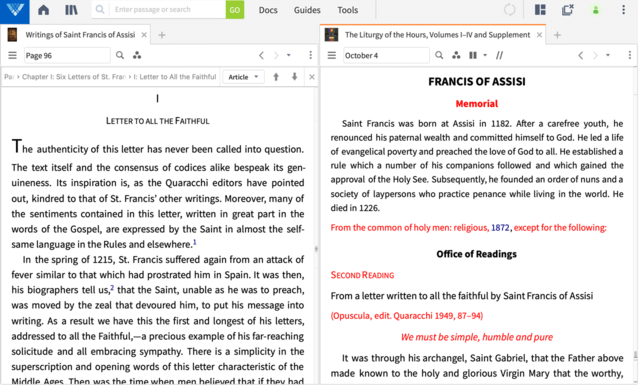Go forward in right panel history

(595, 55)
